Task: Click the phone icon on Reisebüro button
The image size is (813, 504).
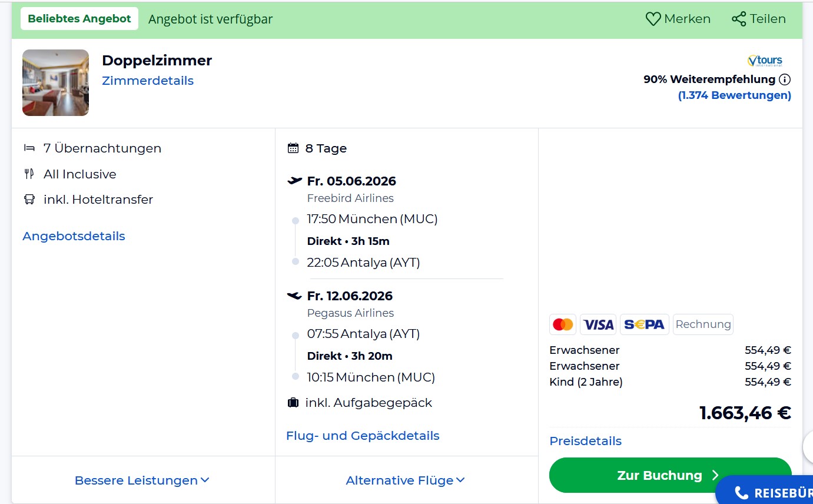Action: 742,493
